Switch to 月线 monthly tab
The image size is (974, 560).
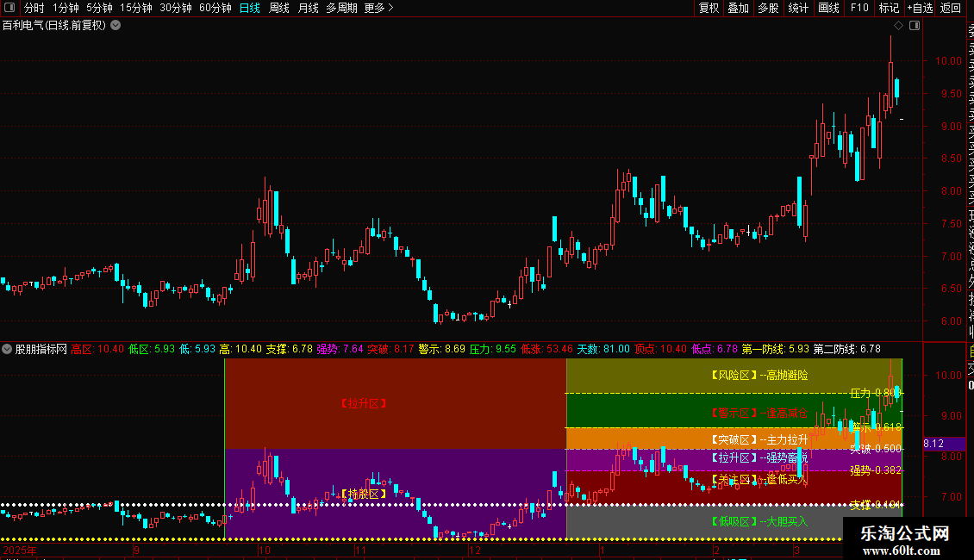click(x=308, y=8)
